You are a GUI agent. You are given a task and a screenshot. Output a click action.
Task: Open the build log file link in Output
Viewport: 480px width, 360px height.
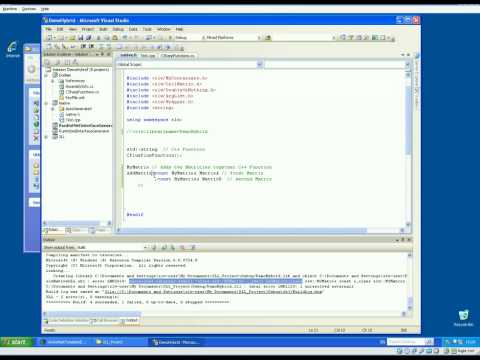[213, 292]
